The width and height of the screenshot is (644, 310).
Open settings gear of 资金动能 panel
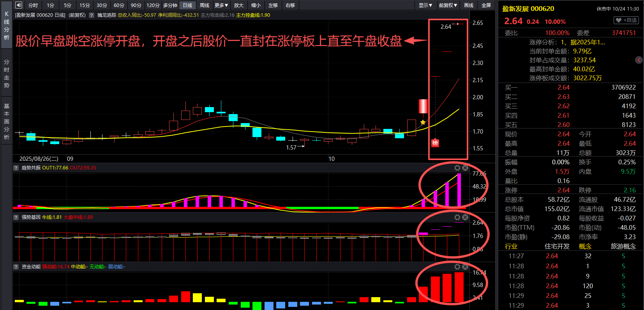pyautogui.click(x=457, y=267)
